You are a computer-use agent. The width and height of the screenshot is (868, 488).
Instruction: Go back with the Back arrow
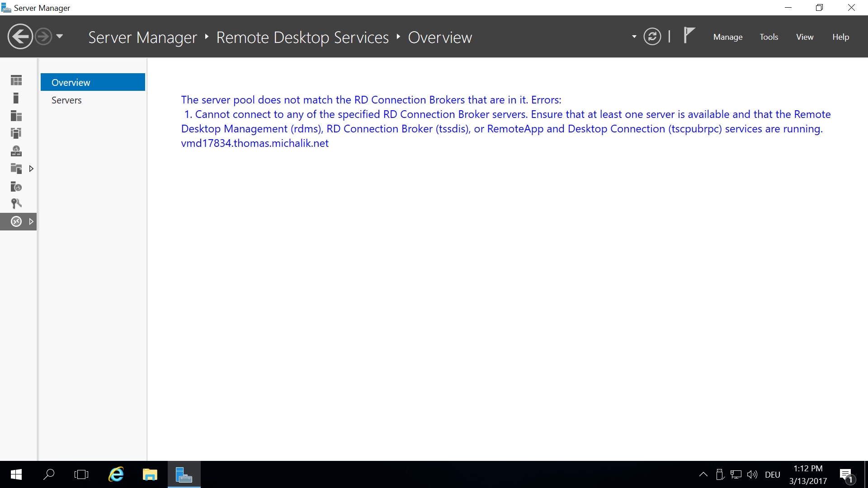20,37
